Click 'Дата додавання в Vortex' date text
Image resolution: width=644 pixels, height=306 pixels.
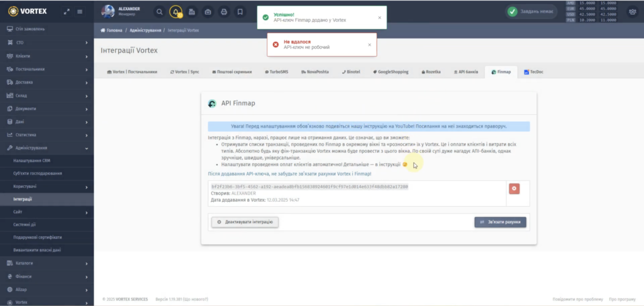(255, 200)
